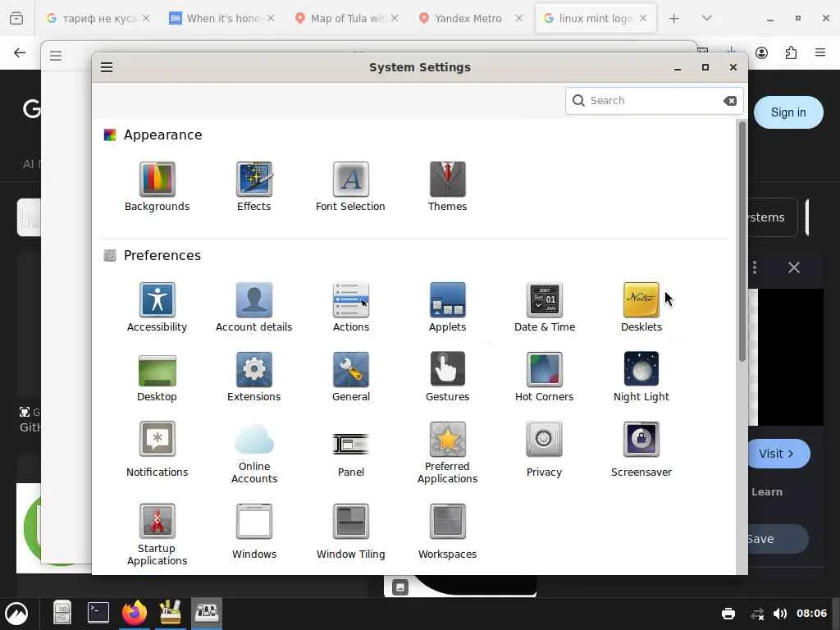Image resolution: width=840 pixels, height=630 pixels.
Task: Switch to the 'тариф не куса' tab
Action: click(98, 18)
